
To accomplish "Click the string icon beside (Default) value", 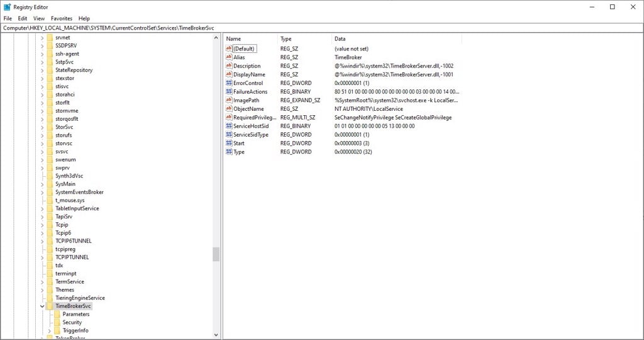I will [x=229, y=48].
